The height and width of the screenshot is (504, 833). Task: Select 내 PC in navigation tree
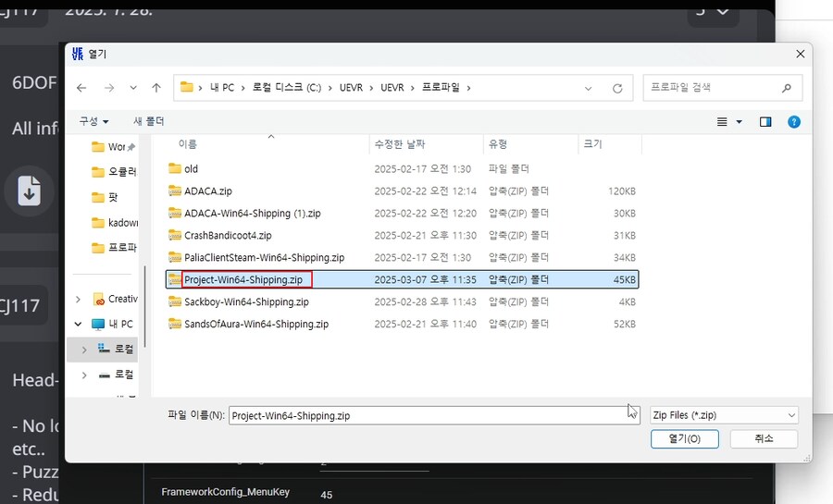pos(113,325)
